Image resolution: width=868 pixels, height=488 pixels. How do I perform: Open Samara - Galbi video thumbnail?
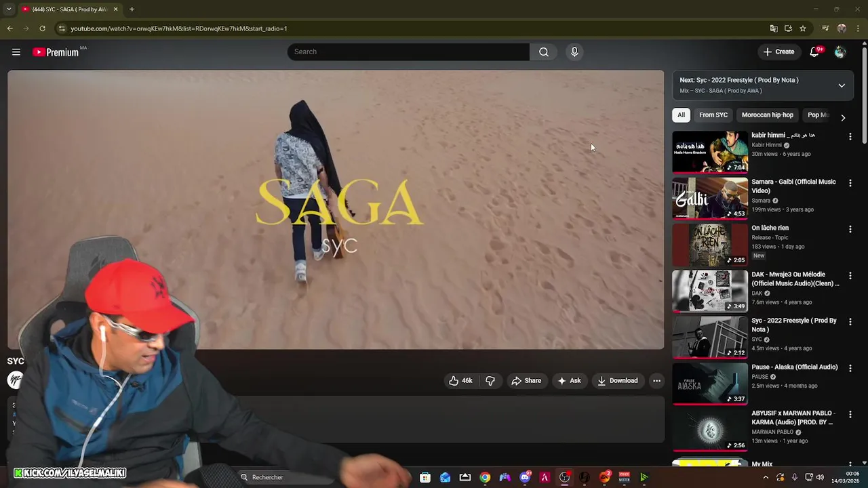710,199
